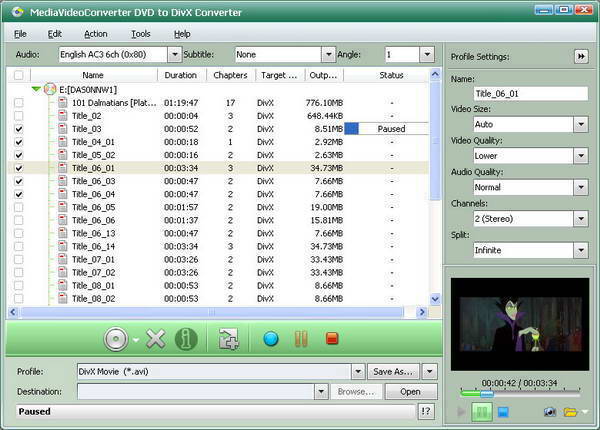Click the Open destination button
This screenshot has width=600, height=430.
click(411, 392)
